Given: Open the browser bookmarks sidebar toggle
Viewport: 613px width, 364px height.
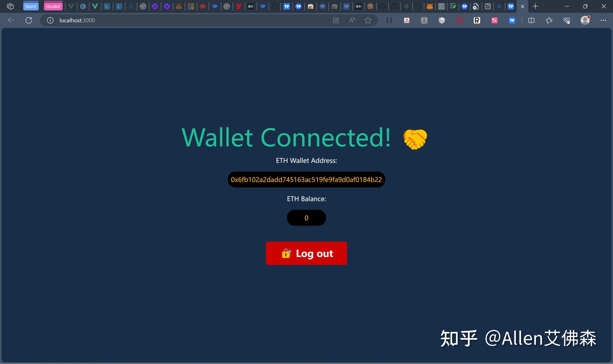Looking at the screenshot, I should point(548,20).
